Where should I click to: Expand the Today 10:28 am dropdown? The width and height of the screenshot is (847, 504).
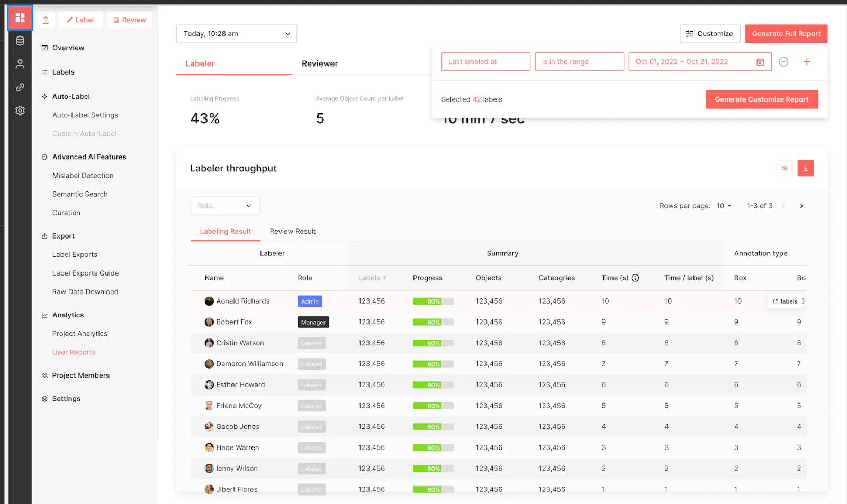[x=236, y=34]
